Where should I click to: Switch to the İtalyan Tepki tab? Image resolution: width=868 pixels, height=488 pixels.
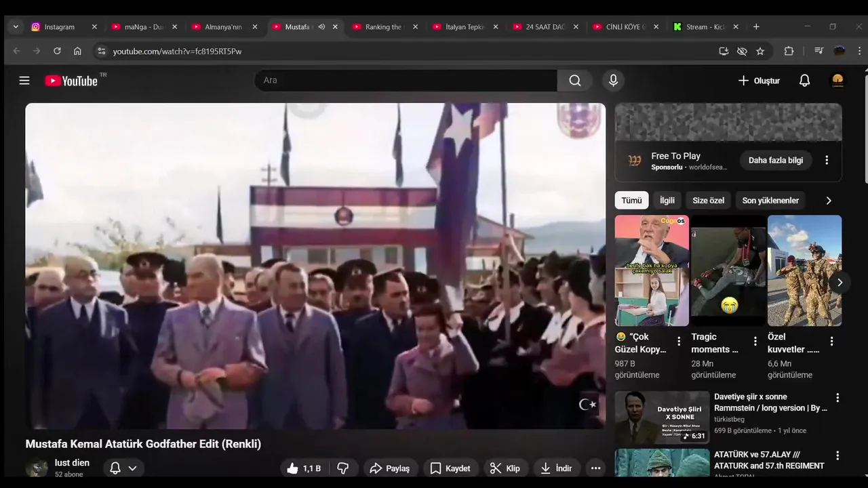[465, 27]
